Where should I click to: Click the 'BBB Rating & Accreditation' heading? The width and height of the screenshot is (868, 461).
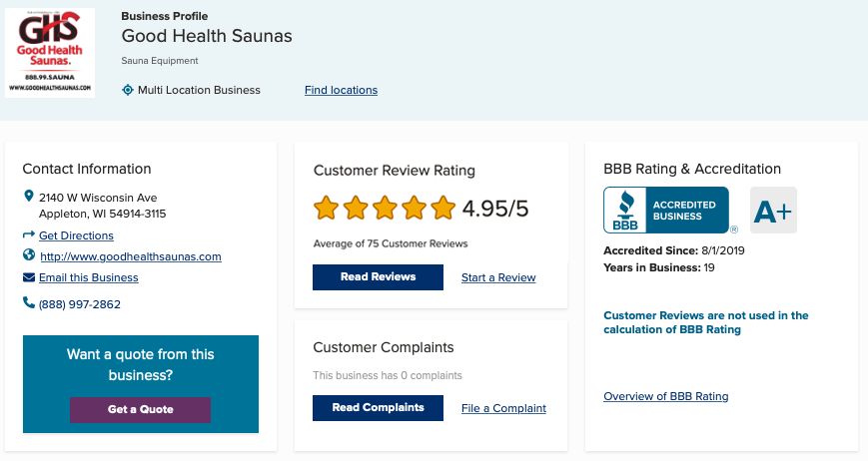[692, 169]
